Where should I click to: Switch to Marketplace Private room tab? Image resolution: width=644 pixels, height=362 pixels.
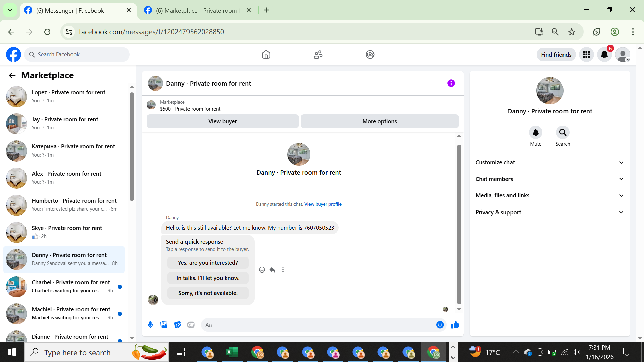pos(196,10)
